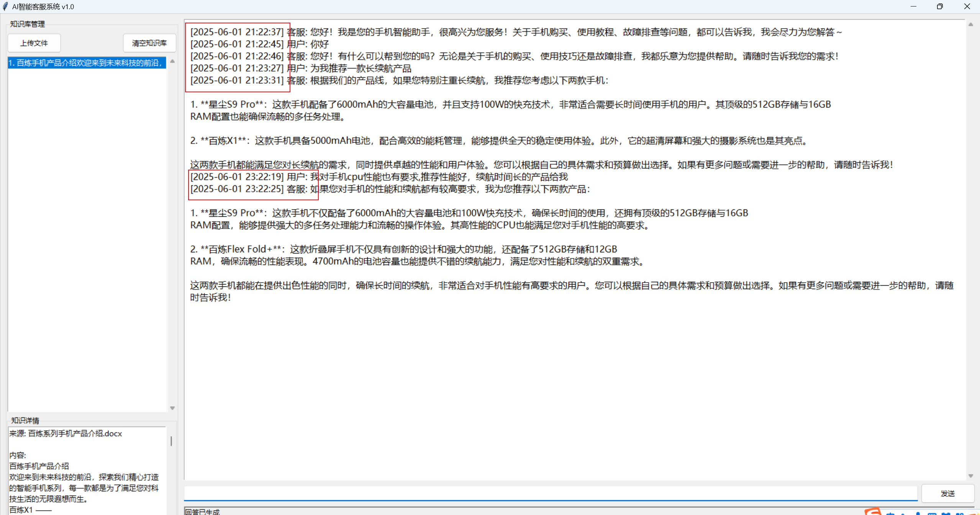The width and height of the screenshot is (980, 515).
Task: Click chat history scroll-up arrow
Action: tap(970, 25)
